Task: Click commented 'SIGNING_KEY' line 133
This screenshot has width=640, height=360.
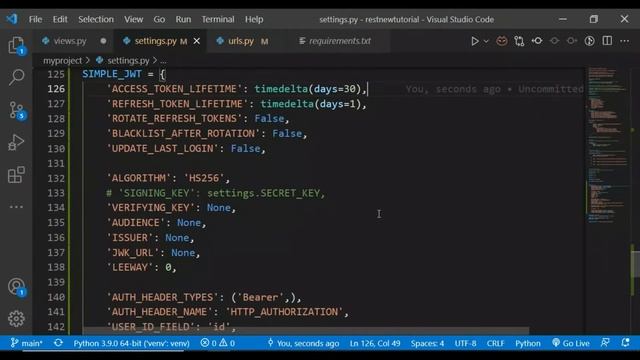Action: (215, 193)
